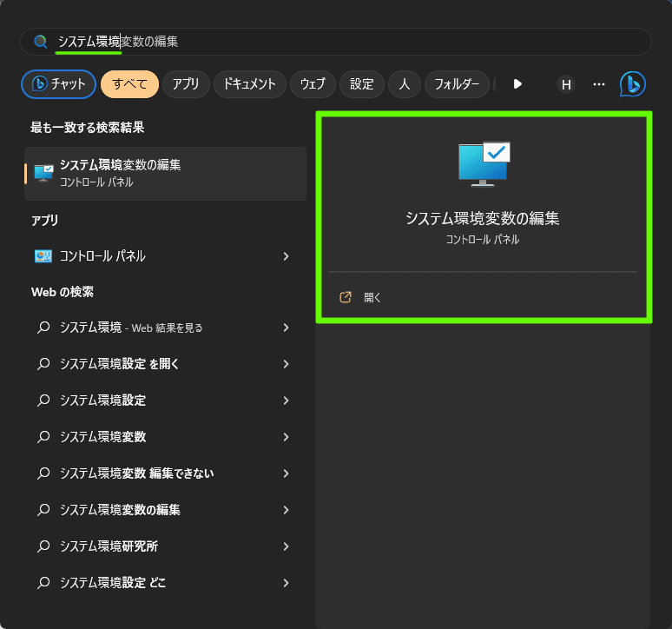Viewport: 672px width, 629px height.
Task: Expand chevron for システム環境 Web 結果を見る
Action: click(x=286, y=328)
